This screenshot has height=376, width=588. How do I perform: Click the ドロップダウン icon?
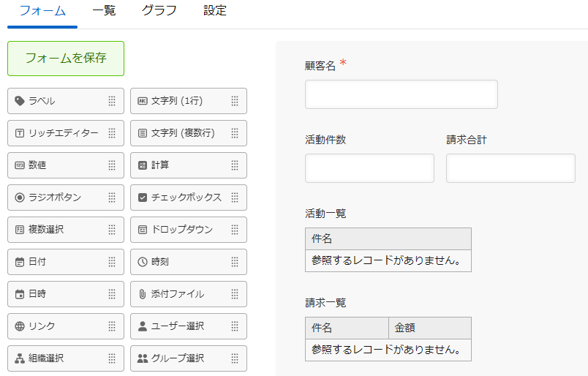point(143,230)
